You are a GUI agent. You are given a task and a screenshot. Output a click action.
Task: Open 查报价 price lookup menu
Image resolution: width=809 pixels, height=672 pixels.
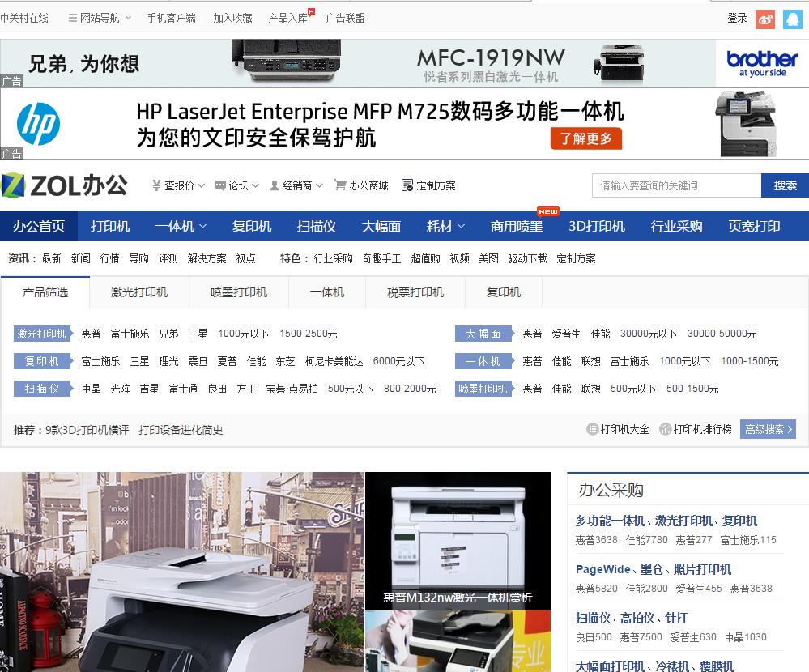pyautogui.click(x=178, y=185)
